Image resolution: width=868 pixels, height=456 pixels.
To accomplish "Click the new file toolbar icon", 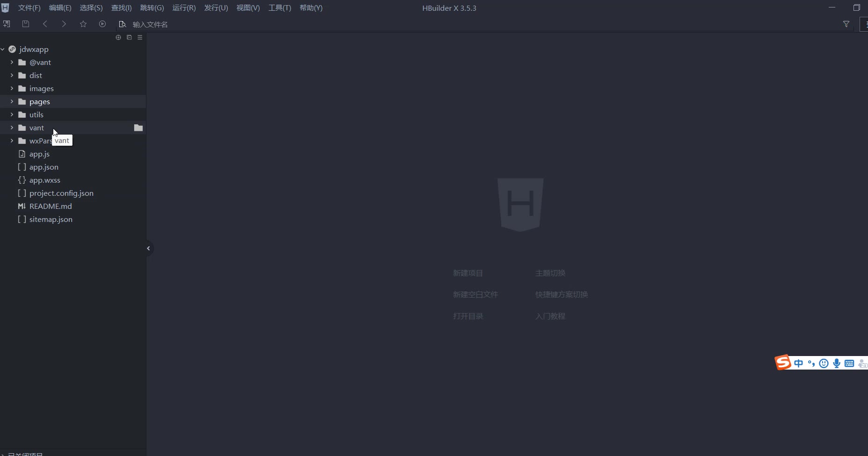I will [x=7, y=24].
